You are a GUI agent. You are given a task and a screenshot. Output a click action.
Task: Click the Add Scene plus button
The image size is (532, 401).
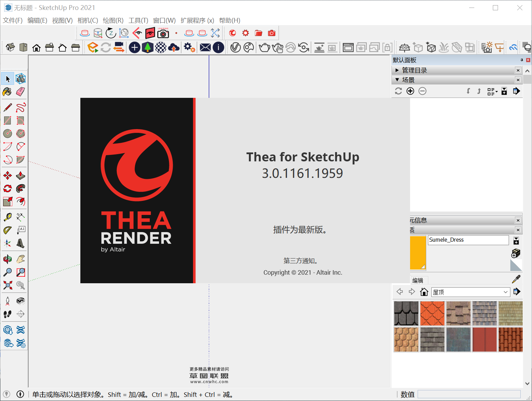click(x=410, y=91)
